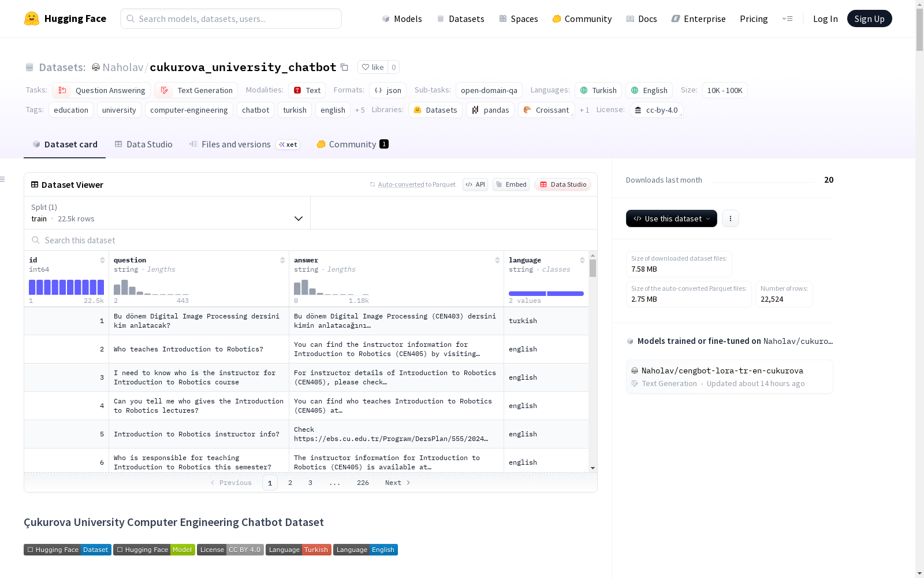Go to the Next page of rows

pyautogui.click(x=397, y=483)
